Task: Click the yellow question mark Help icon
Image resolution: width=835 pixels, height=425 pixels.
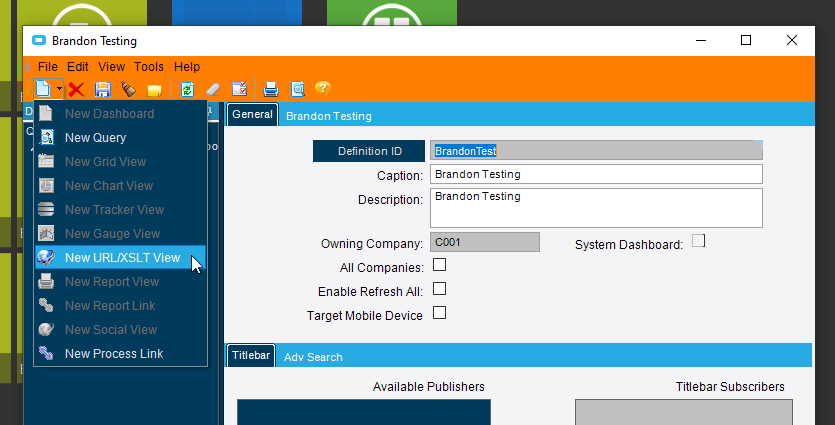Action: coord(323,88)
